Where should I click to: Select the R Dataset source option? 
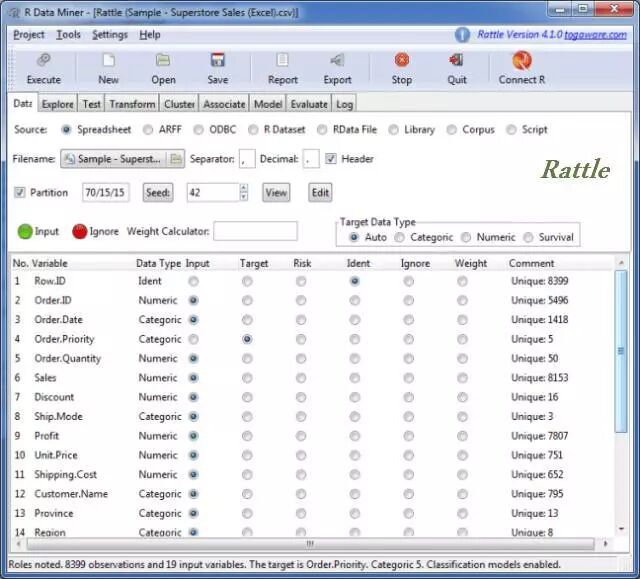pyautogui.click(x=253, y=130)
